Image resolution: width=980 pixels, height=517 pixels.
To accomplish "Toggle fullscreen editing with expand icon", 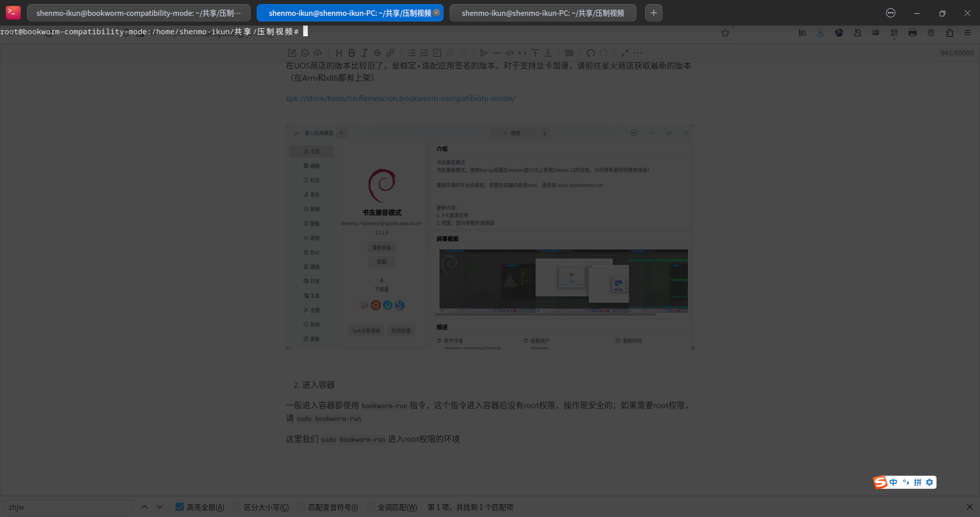I will click(625, 53).
